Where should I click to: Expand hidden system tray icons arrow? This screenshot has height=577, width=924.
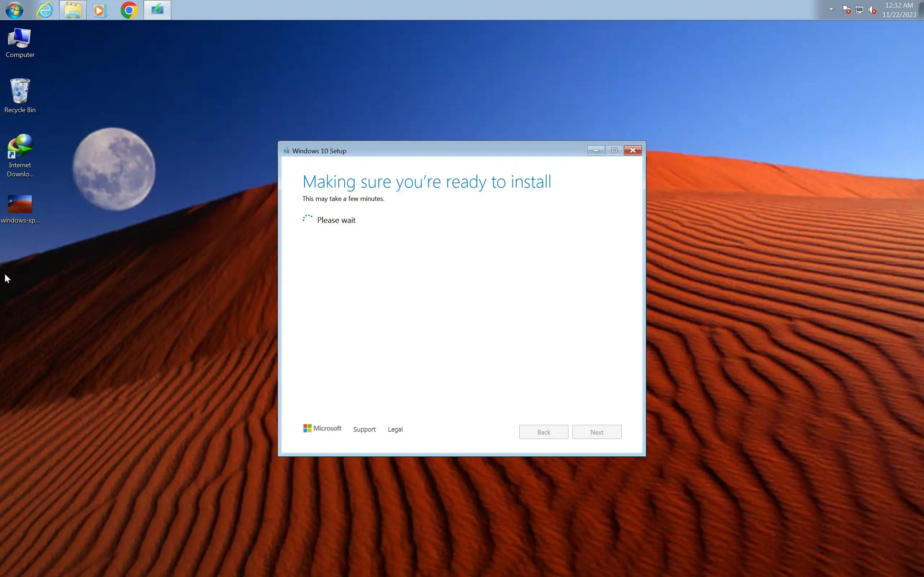[x=831, y=9]
